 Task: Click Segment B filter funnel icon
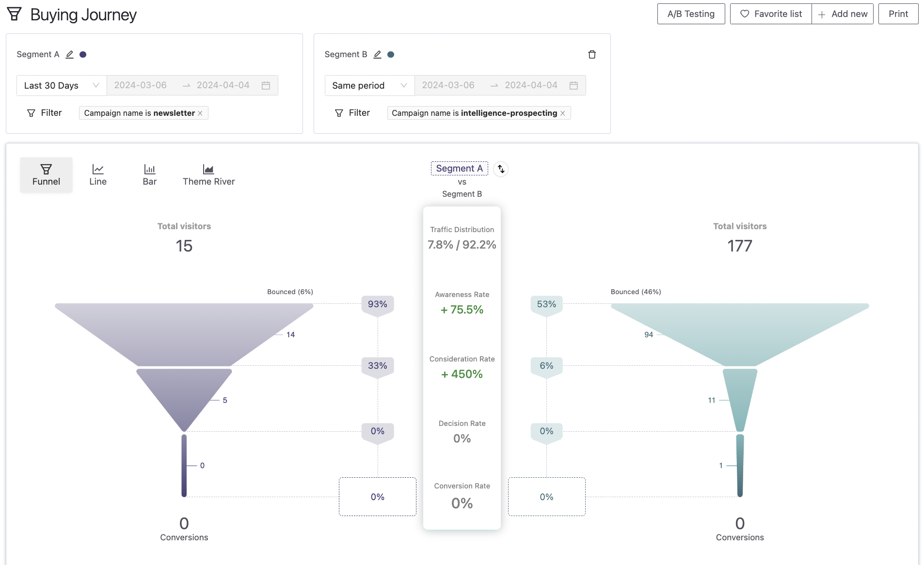339,113
